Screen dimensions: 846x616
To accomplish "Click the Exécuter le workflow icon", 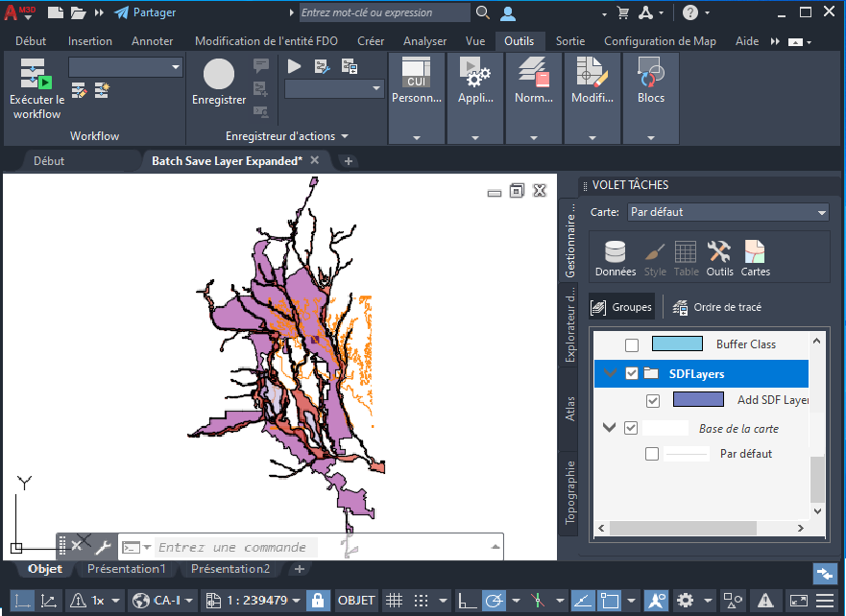I will (x=36, y=73).
